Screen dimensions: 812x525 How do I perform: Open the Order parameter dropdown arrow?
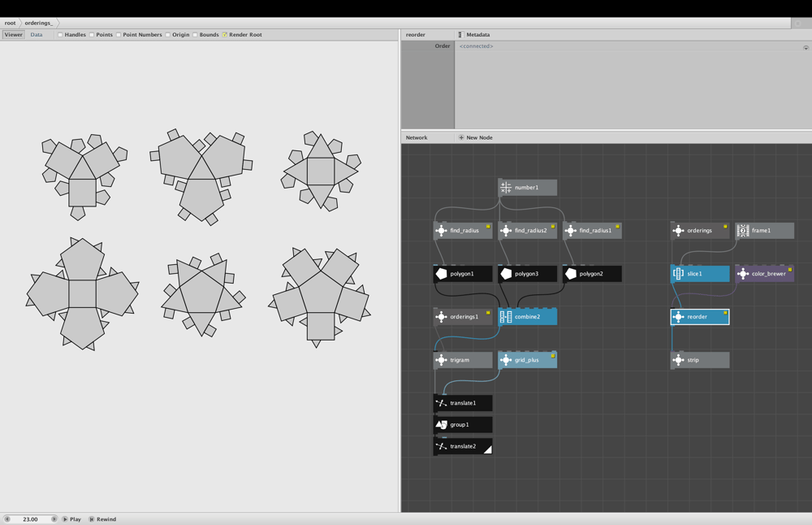pyautogui.click(x=806, y=47)
